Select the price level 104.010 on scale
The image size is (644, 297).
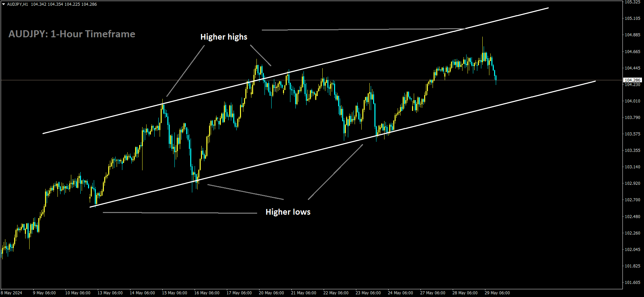(633, 101)
